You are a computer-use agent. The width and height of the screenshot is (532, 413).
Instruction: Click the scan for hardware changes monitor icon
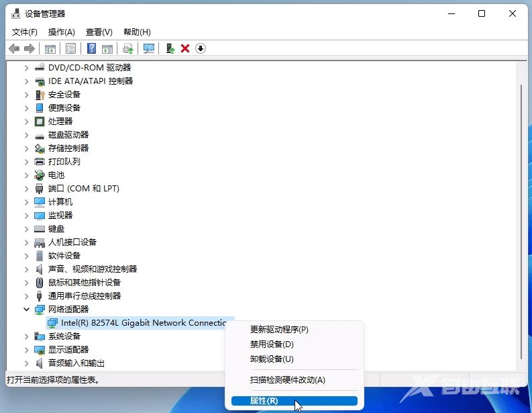pyautogui.click(x=149, y=48)
